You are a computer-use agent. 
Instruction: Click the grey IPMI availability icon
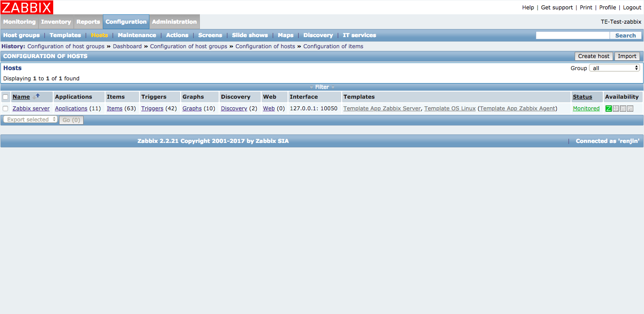point(630,109)
